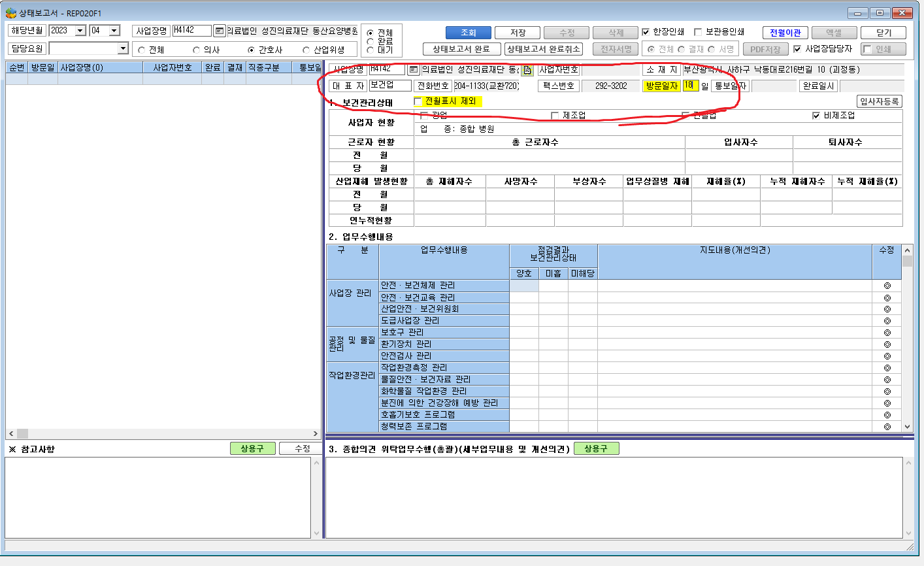Click the 수정 icon for 안전·보건체제 관리 row
Image resolution: width=924 pixels, height=566 pixels.
coord(887,286)
